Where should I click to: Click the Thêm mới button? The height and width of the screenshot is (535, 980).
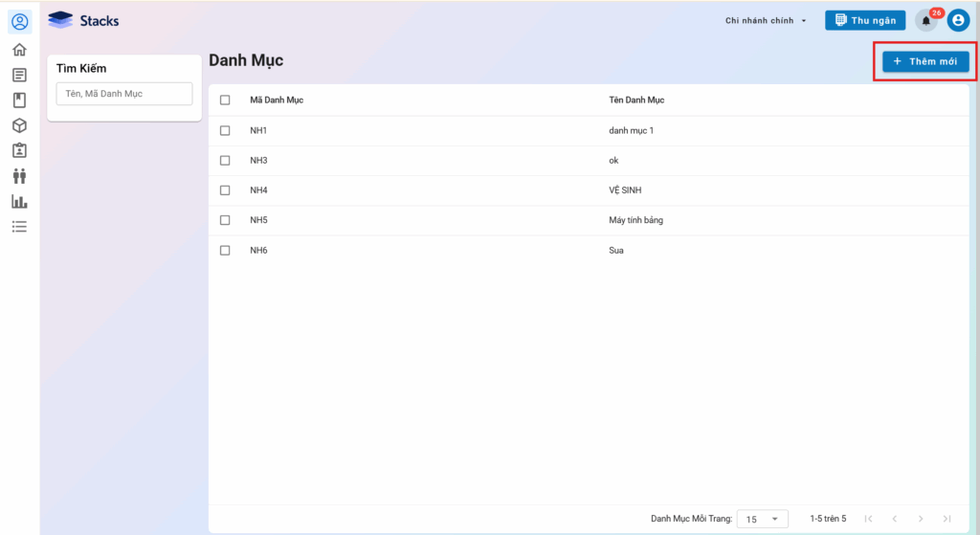pyautogui.click(x=925, y=61)
